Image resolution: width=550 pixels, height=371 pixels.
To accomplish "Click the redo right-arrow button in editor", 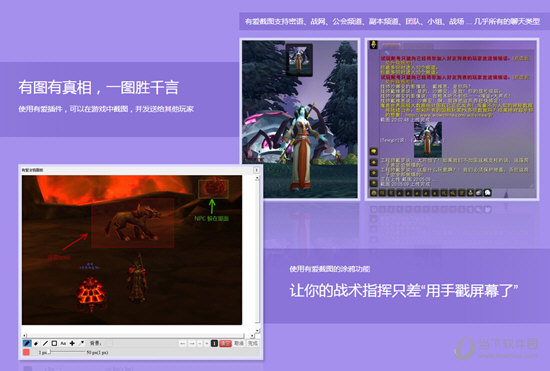I will [192, 343].
